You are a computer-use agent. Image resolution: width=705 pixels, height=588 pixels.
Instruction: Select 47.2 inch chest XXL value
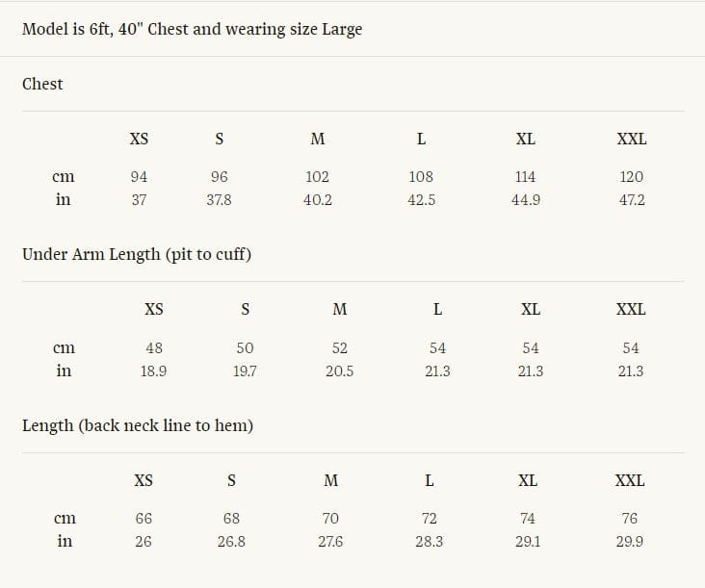632,199
